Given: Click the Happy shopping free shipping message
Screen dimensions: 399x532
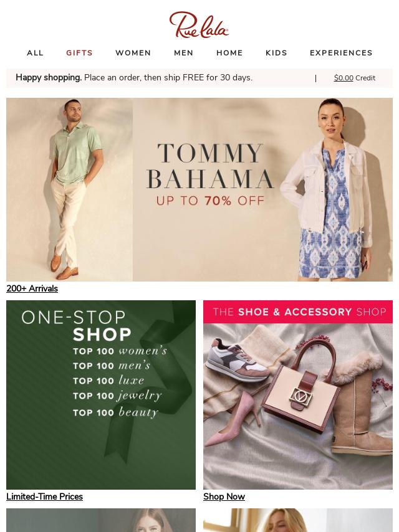Looking at the screenshot, I should coord(134,78).
